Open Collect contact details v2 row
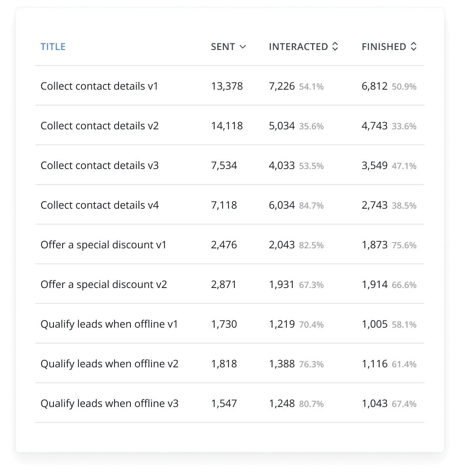The image size is (460, 476). point(100,126)
